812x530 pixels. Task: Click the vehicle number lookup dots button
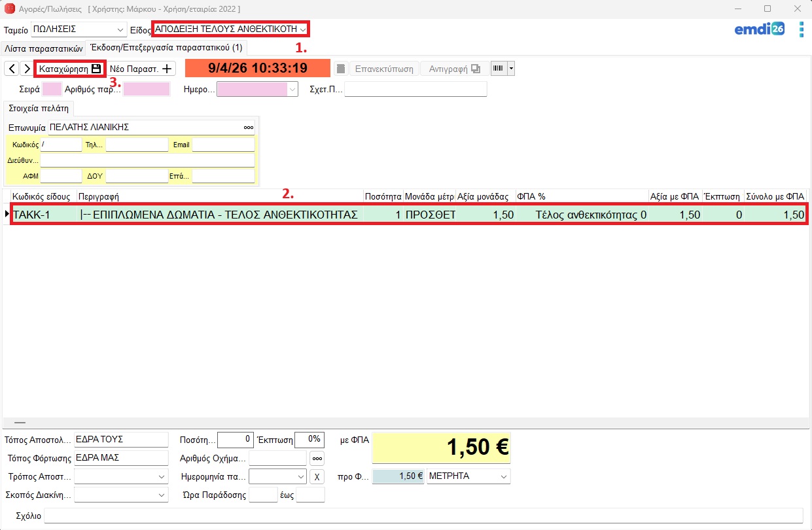[x=317, y=458]
